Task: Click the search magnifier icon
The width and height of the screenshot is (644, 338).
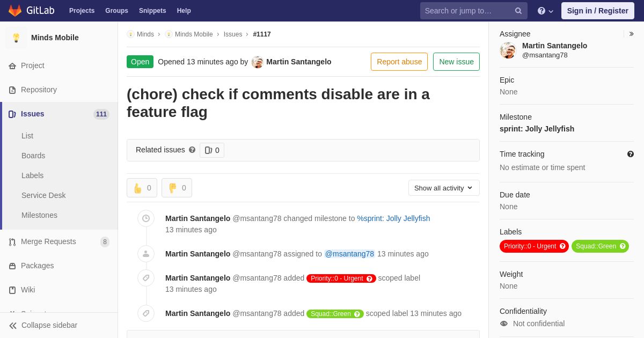Action: click(x=518, y=11)
